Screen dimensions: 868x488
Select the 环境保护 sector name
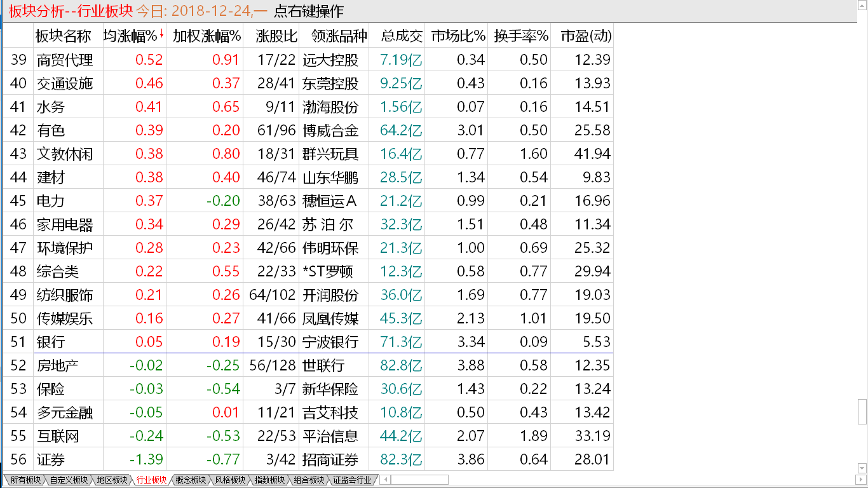pos(65,248)
